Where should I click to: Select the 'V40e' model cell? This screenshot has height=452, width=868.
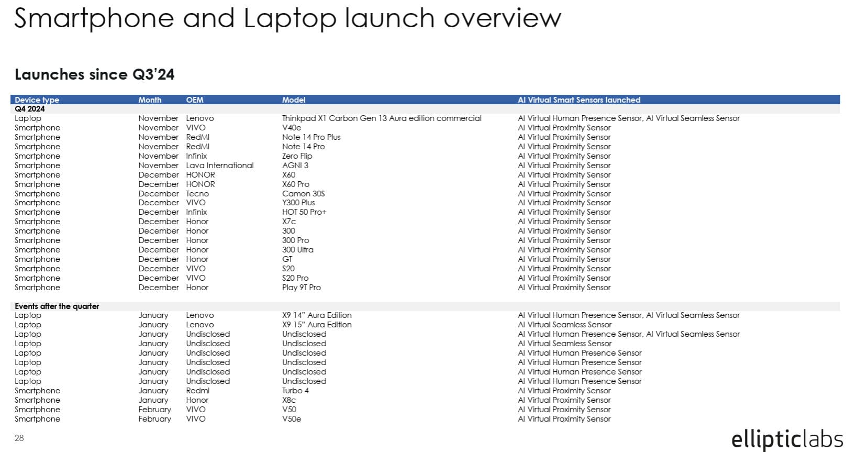click(x=292, y=128)
